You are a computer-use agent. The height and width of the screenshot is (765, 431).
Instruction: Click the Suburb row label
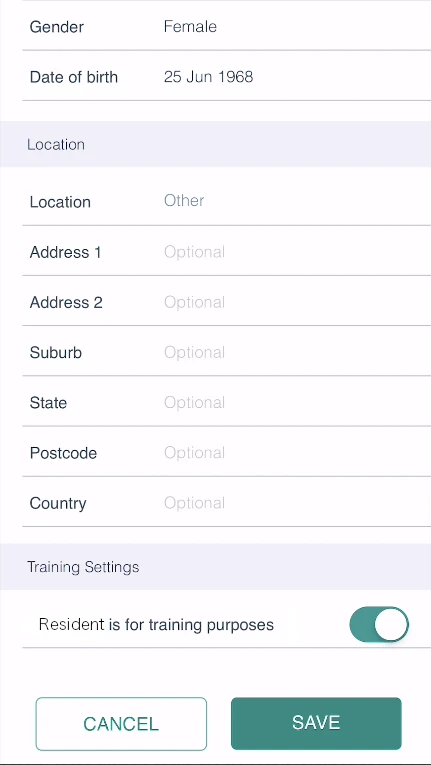click(x=56, y=352)
